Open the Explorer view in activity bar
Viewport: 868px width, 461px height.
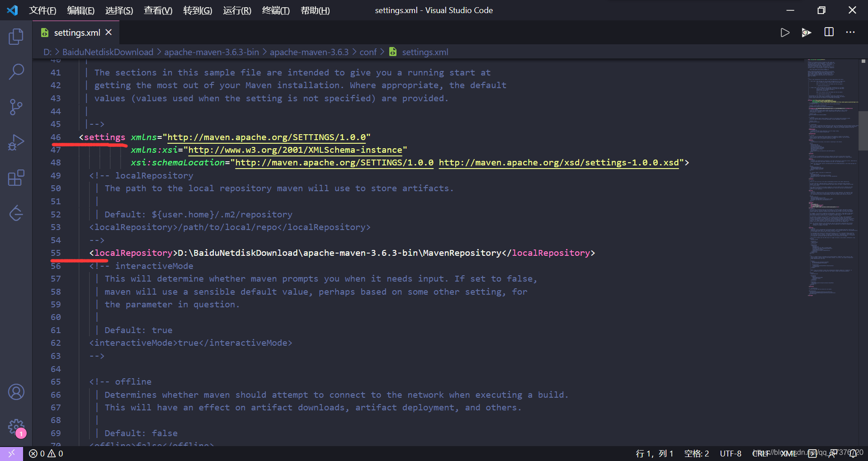(16, 36)
